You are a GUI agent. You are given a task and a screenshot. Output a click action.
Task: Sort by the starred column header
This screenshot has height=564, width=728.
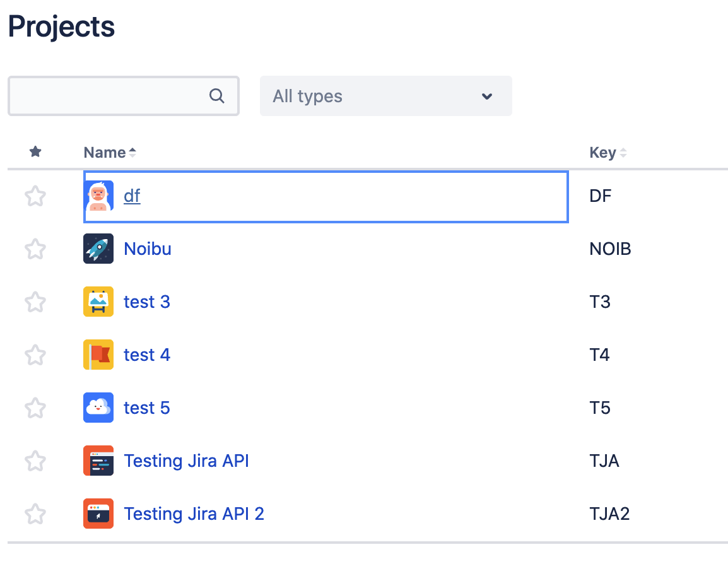[35, 152]
